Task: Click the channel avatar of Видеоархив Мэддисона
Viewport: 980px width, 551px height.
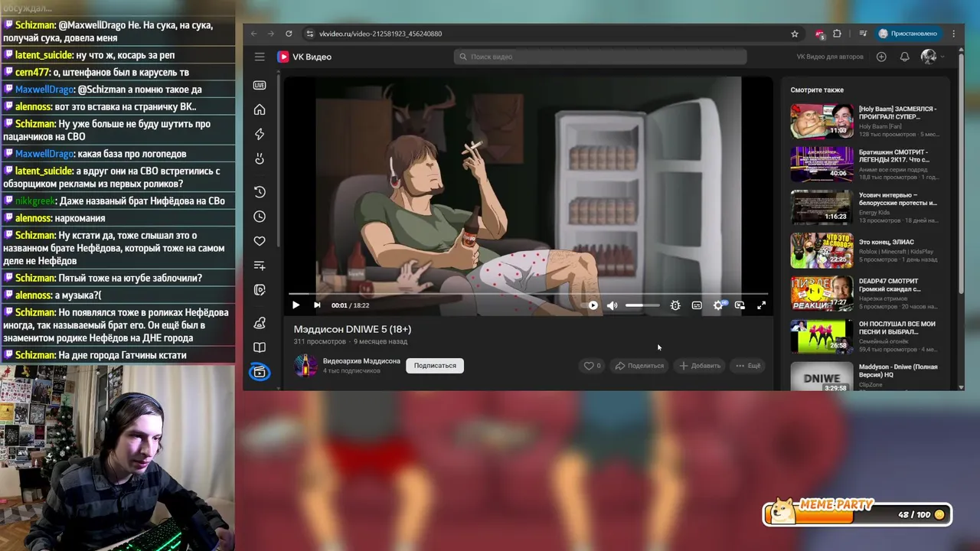Action: click(305, 366)
